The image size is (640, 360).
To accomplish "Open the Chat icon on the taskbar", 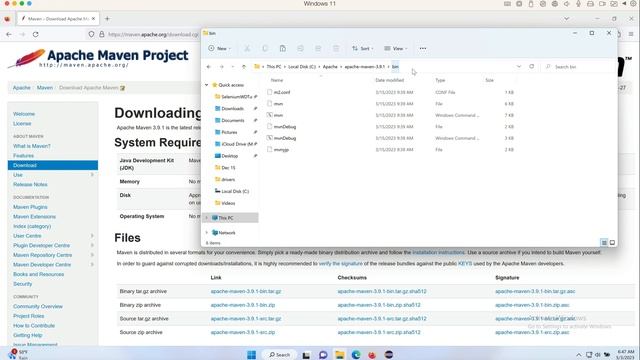I will (x=323, y=355).
